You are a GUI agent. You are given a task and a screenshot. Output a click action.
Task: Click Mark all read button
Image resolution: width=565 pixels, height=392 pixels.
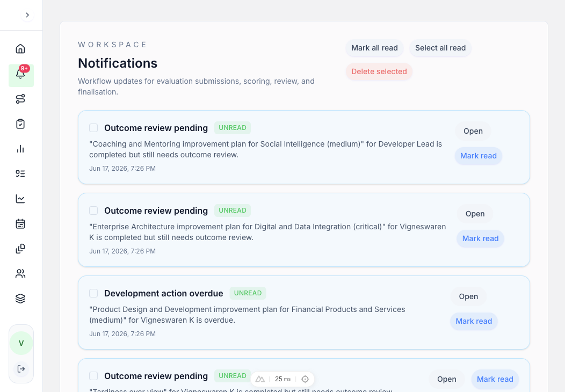tap(374, 48)
